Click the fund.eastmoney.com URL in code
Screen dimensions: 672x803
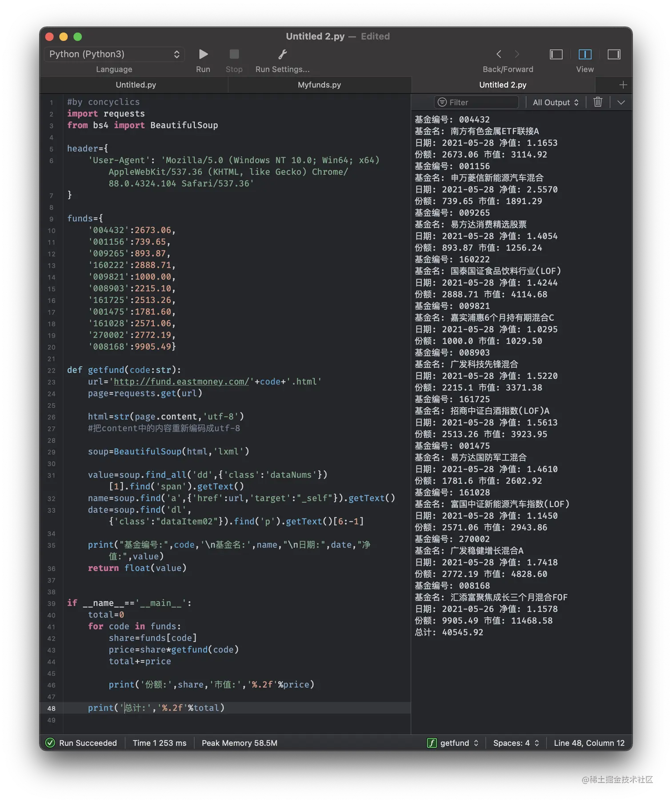[181, 382]
